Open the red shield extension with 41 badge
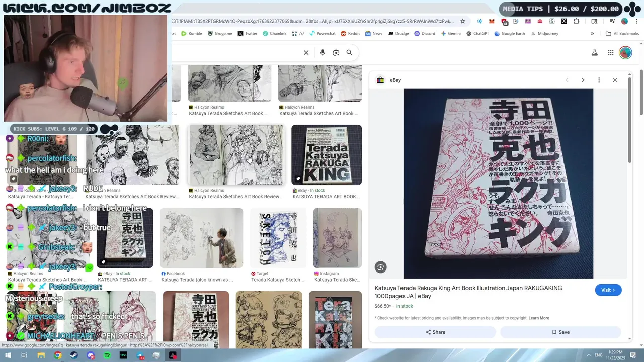The image size is (644, 362). (504, 22)
